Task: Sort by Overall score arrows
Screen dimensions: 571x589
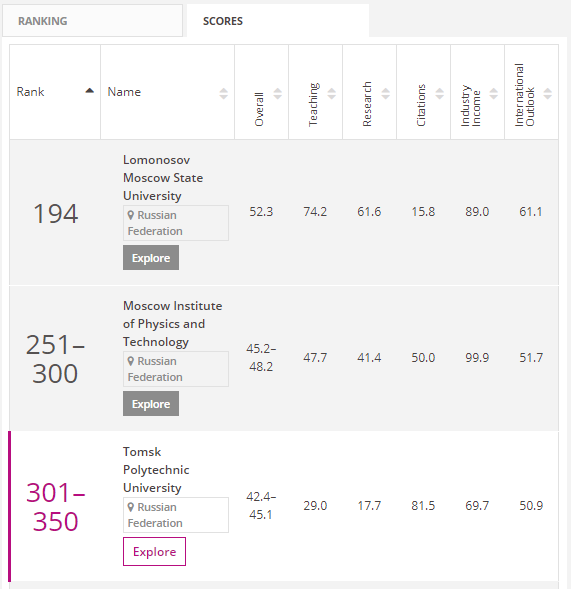Action: click(x=278, y=94)
